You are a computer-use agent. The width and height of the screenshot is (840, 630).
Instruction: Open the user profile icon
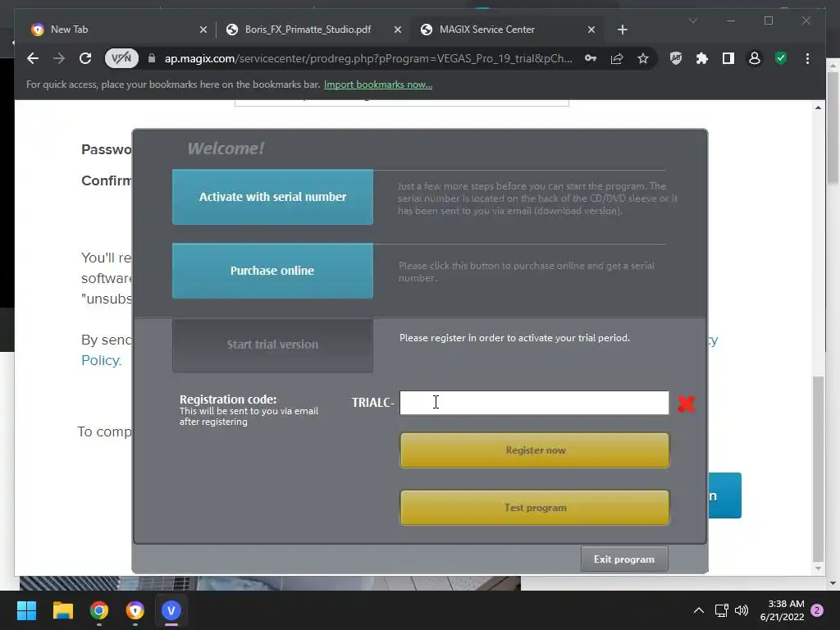[x=755, y=58]
